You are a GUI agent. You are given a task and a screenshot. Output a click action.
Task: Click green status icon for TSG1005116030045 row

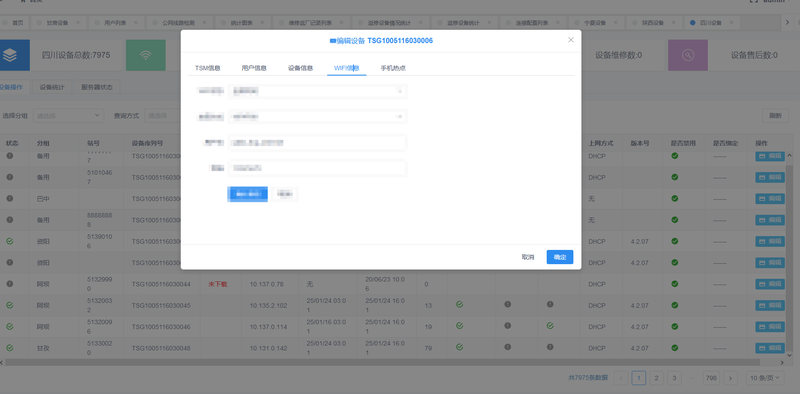point(10,305)
